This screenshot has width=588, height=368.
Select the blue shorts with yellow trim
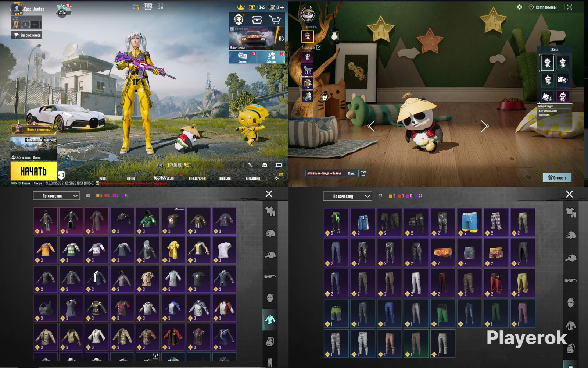click(470, 222)
